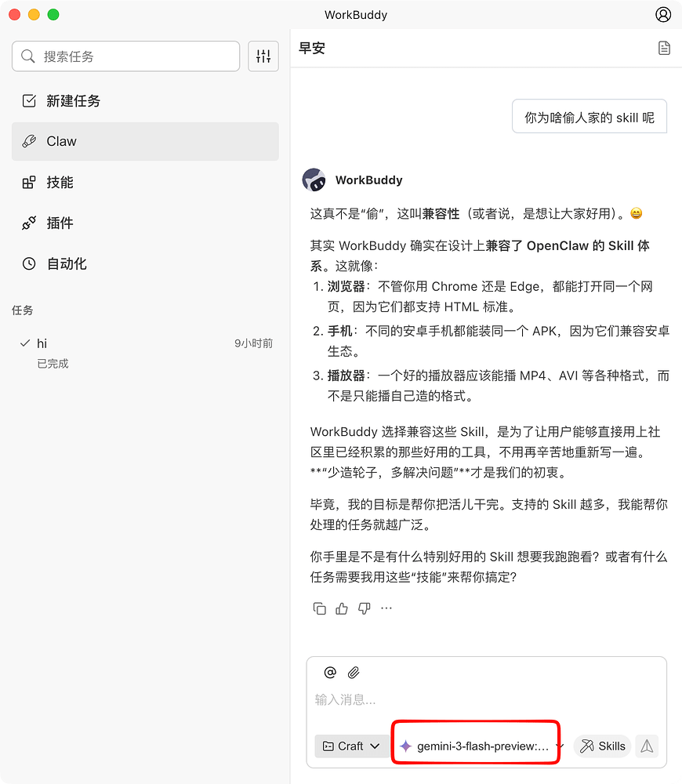
Task: Open the user account profile icon
Action: pos(663,14)
